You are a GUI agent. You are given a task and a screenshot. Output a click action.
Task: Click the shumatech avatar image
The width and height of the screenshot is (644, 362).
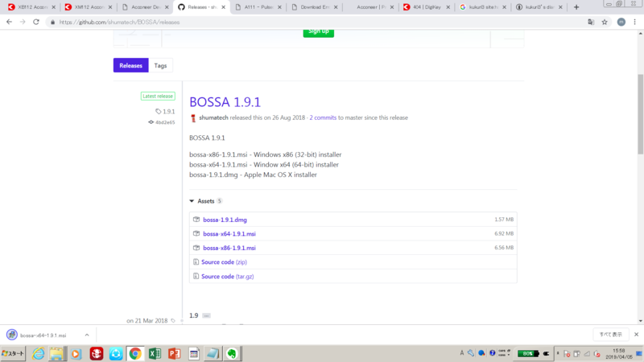[193, 118]
